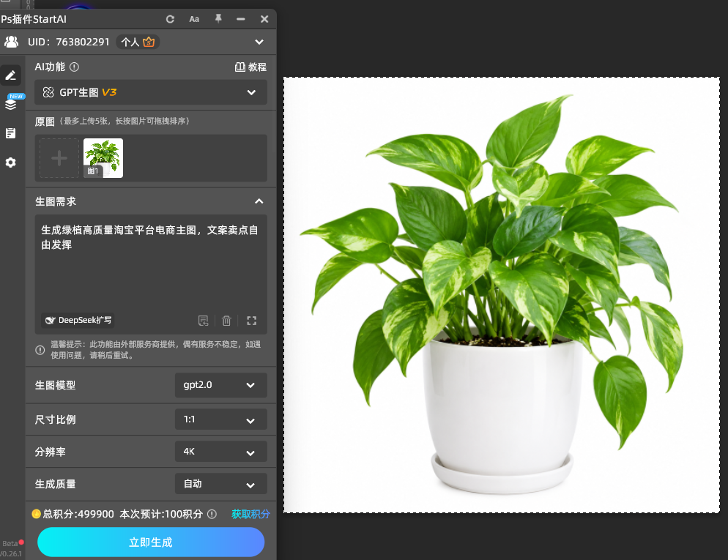728x560 pixels.
Task: Collapse the 生图需求 section
Action: pos(259,201)
